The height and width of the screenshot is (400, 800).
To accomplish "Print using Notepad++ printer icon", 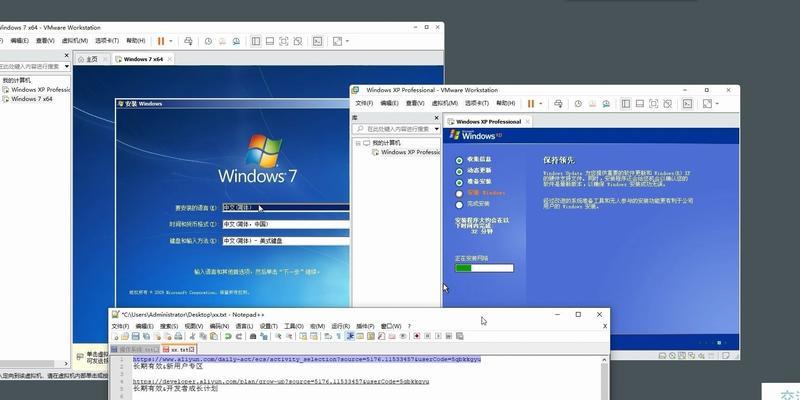I will 178,336.
